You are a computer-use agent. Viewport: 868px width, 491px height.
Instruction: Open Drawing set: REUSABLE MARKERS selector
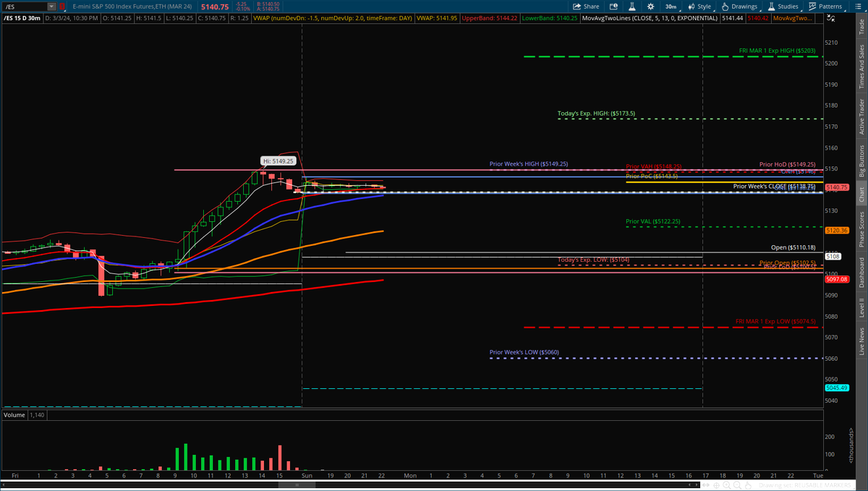(x=805, y=485)
